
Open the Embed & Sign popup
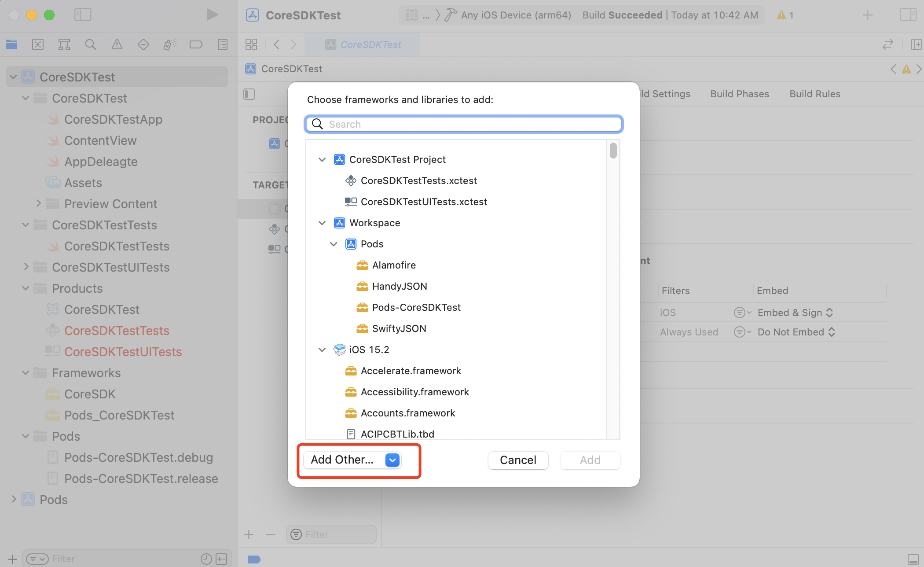(x=796, y=313)
